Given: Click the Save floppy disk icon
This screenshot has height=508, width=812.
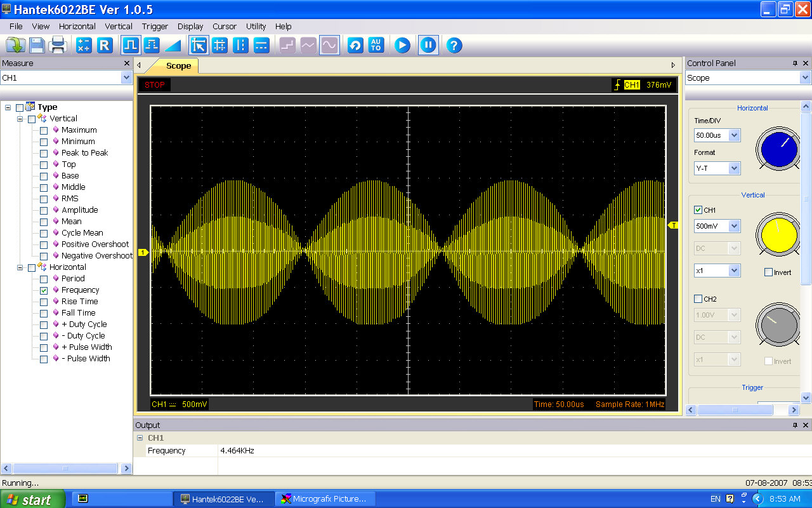Looking at the screenshot, I should click(x=37, y=45).
